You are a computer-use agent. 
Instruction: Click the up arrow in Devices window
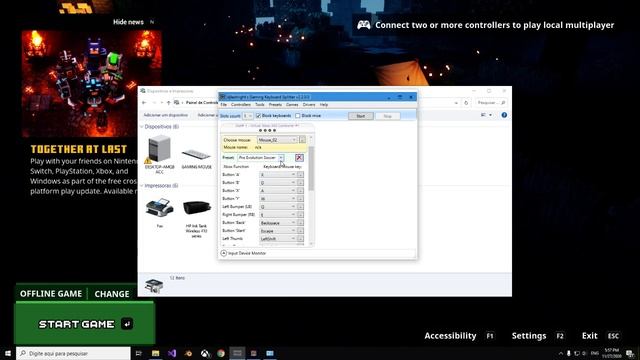pyautogui.click(x=169, y=103)
